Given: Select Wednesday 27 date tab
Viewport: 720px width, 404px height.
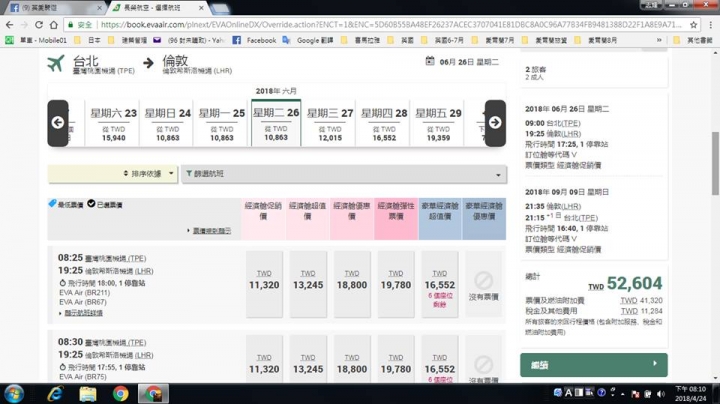Looking at the screenshot, I should pos(330,123).
